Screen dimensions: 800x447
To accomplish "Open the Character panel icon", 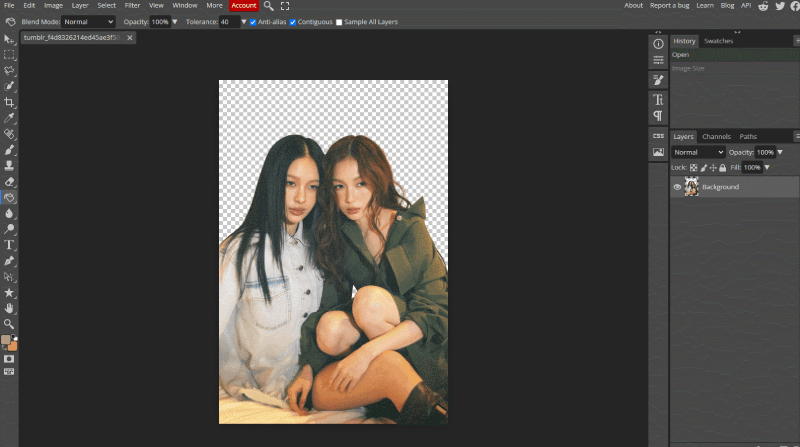I will [x=658, y=100].
